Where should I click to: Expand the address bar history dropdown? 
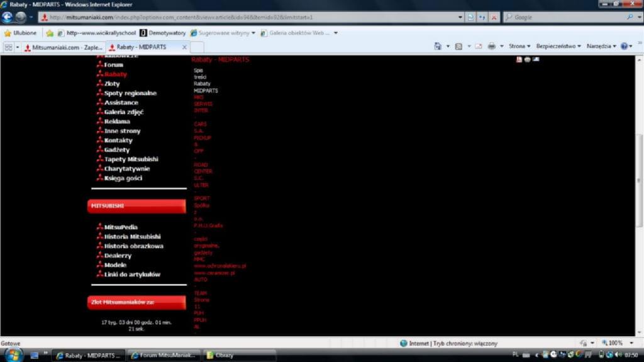[x=460, y=17]
